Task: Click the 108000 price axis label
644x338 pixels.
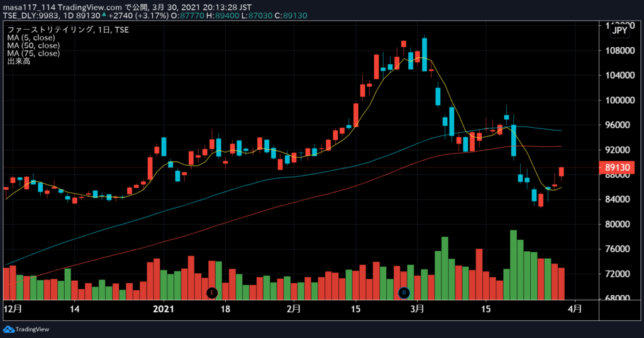Action: click(620, 50)
